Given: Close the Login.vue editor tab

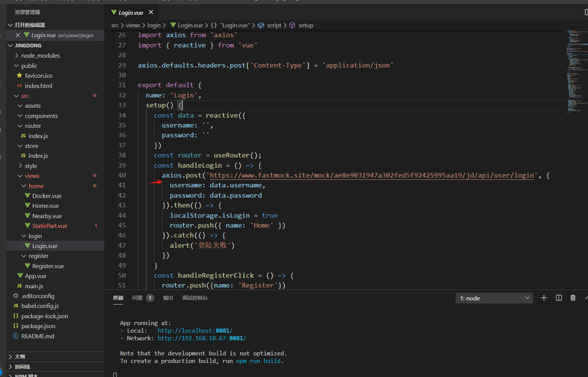Looking at the screenshot, I should click(x=151, y=12).
